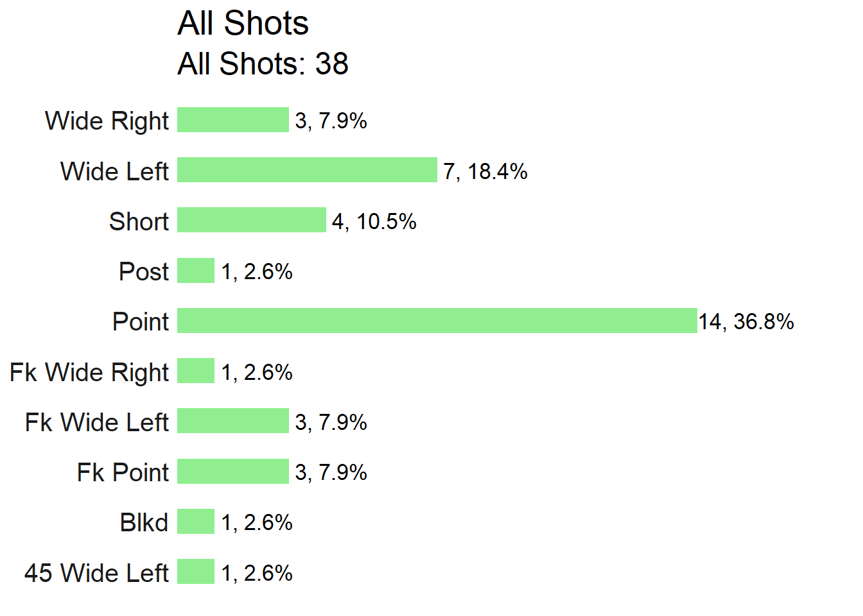Click the Post bar
This screenshot has width=863, height=616.
[x=196, y=270]
